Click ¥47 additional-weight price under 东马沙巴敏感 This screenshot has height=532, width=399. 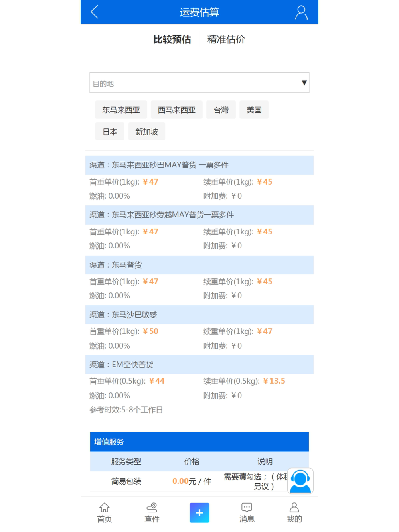coord(265,331)
